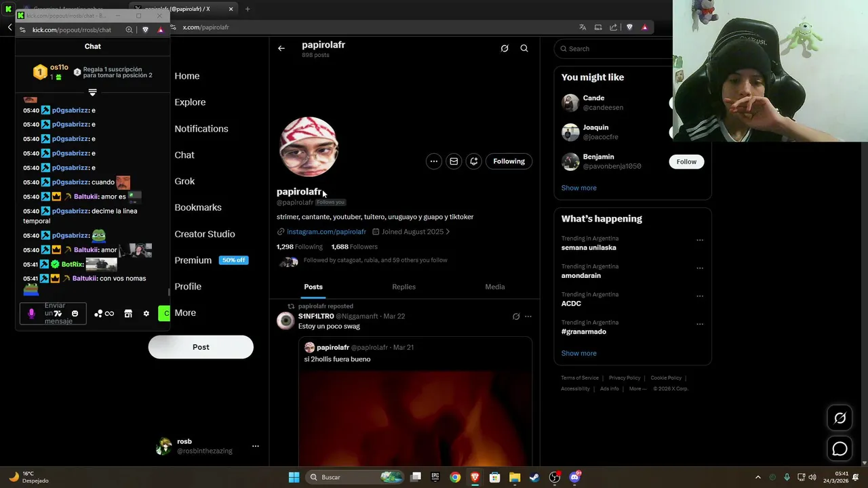
Task: Click the zoom icon in Kick address bar
Action: click(129, 30)
